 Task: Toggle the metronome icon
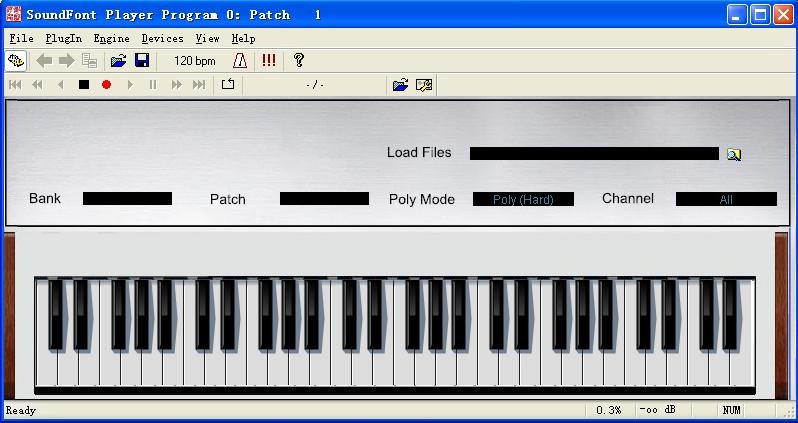coord(240,61)
